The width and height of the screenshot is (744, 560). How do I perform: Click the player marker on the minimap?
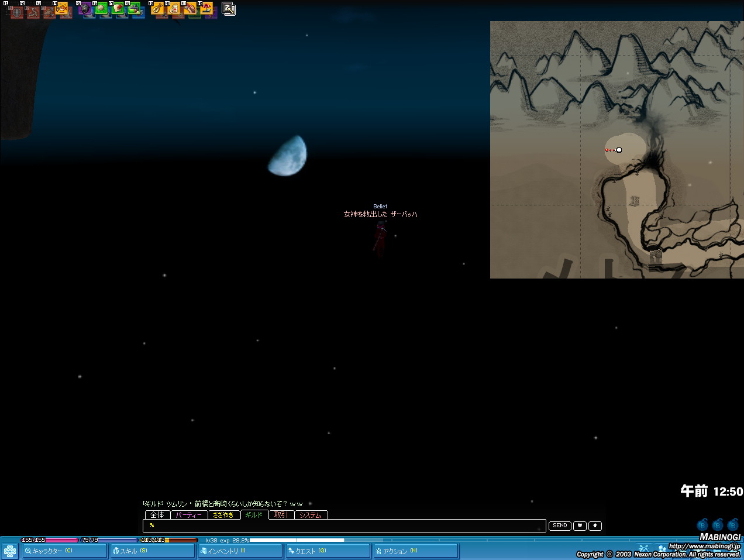[619, 150]
